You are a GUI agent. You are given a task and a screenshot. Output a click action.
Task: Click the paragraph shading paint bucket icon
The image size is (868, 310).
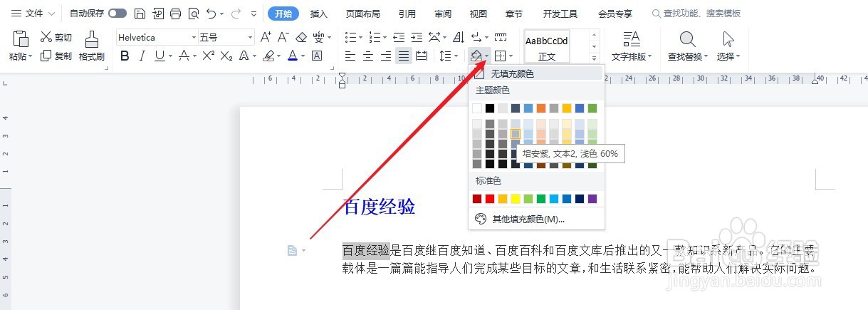(475, 56)
